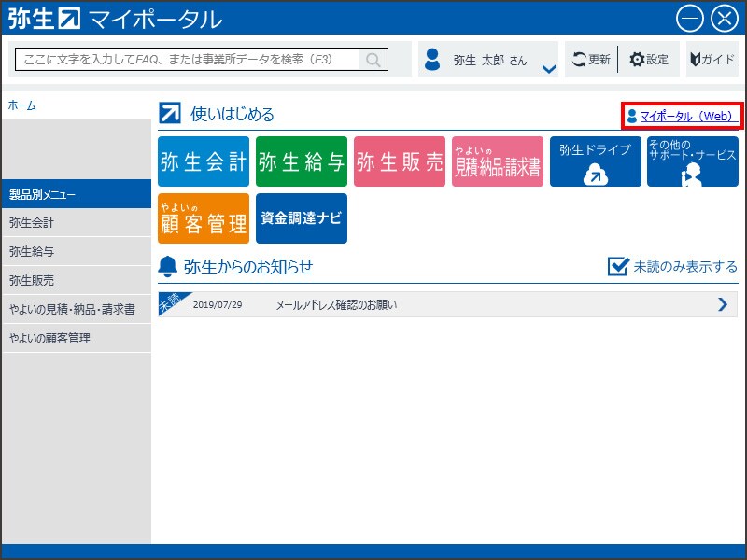Click the 更新 refresh button

[591, 60]
